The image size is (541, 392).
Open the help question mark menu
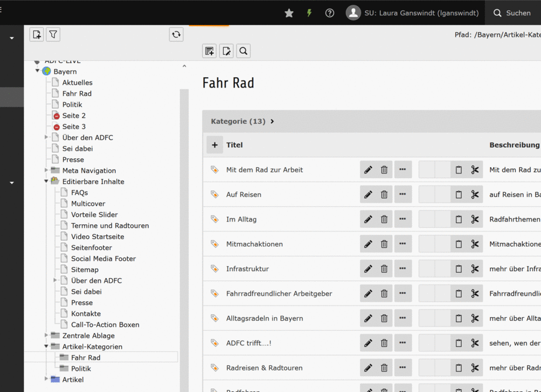pyautogui.click(x=330, y=13)
